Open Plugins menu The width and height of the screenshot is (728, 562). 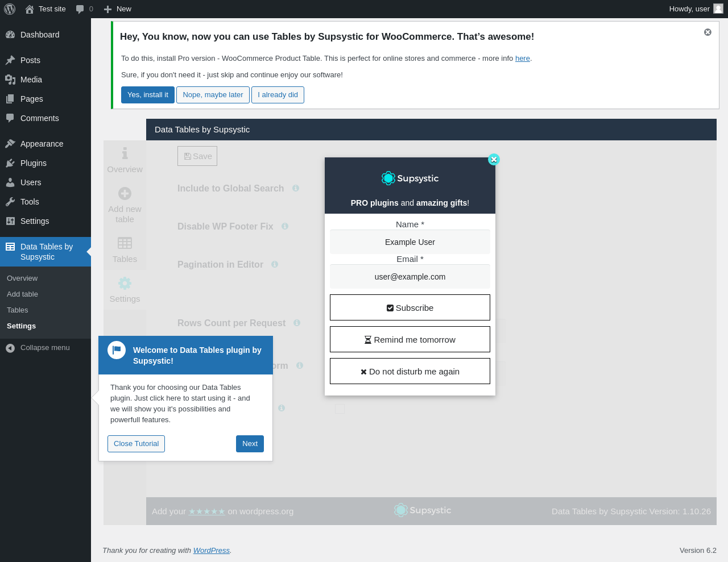[x=45, y=163]
